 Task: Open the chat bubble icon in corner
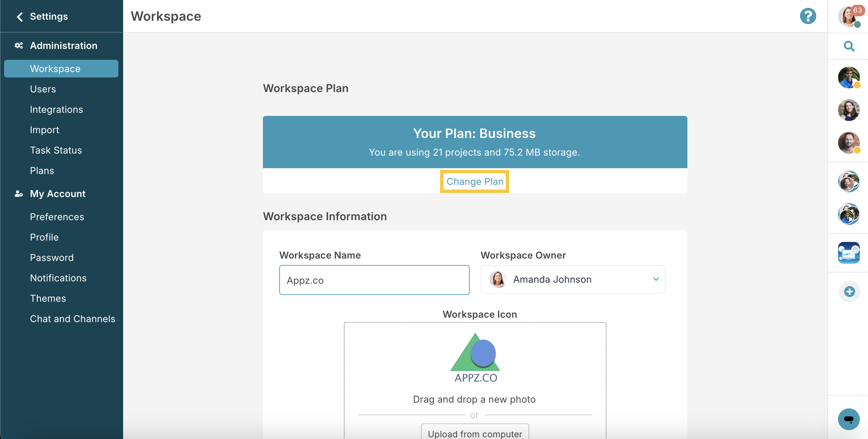849,419
